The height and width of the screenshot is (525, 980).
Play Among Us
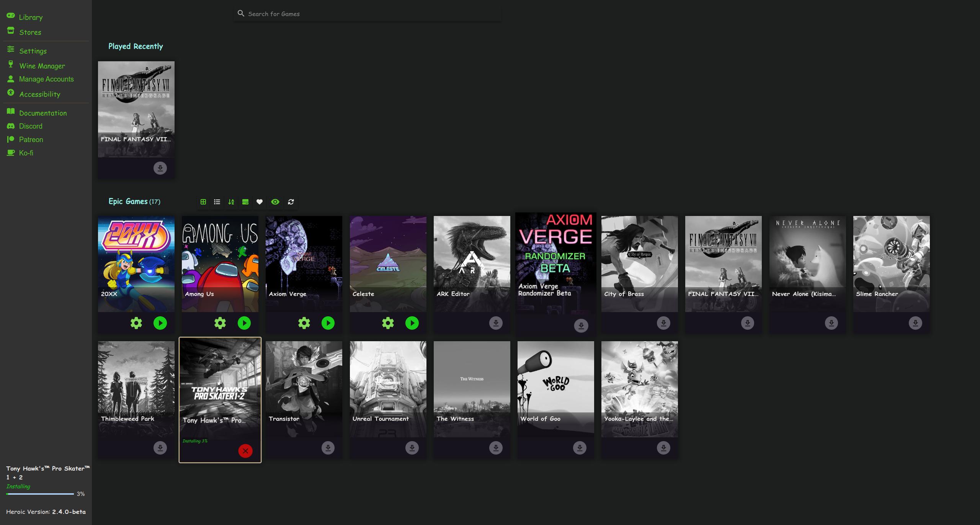(244, 323)
